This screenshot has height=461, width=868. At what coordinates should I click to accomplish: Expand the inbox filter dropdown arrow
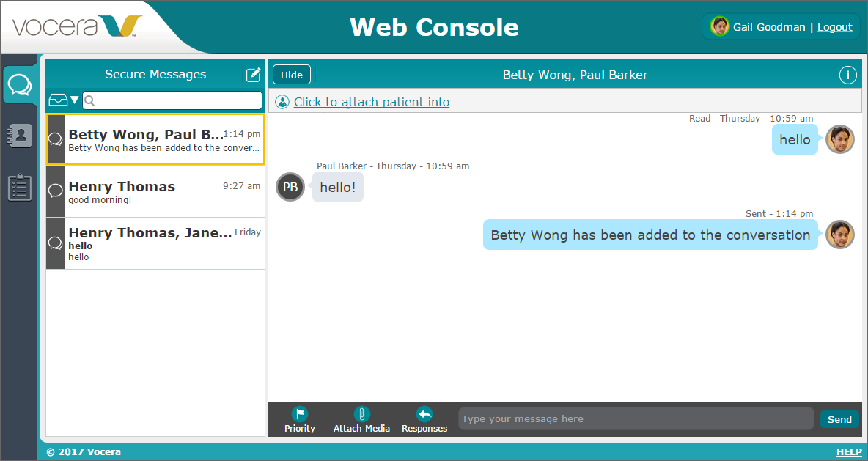tap(74, 100)
